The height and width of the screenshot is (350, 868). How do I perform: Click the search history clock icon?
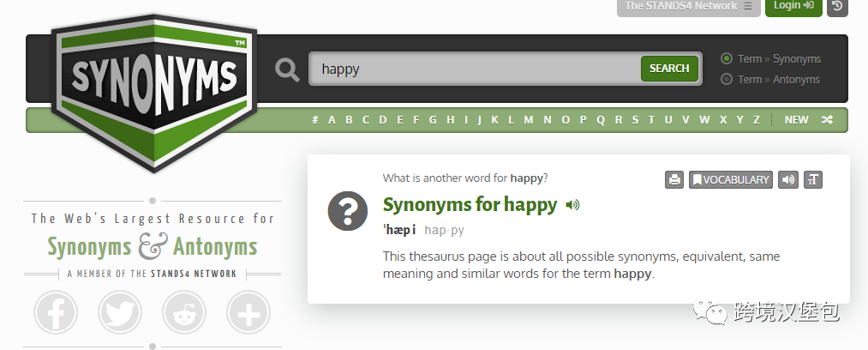[x=837, y=6]
